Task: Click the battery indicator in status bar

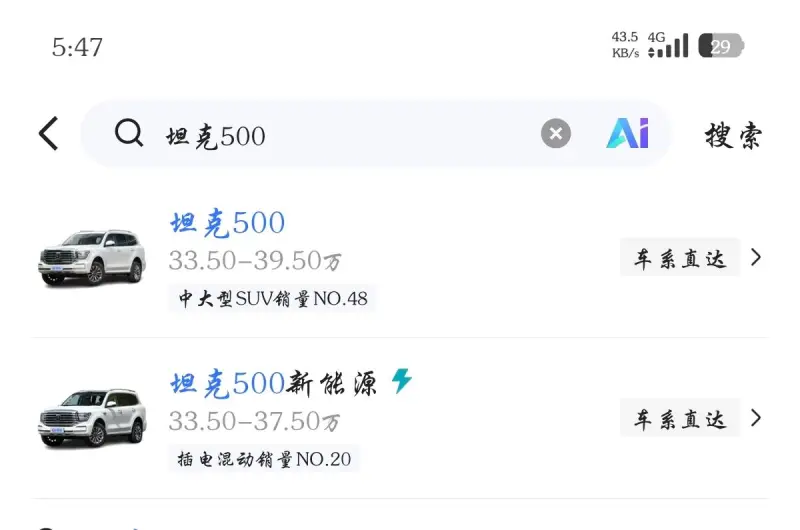Action: coord(721,46)
